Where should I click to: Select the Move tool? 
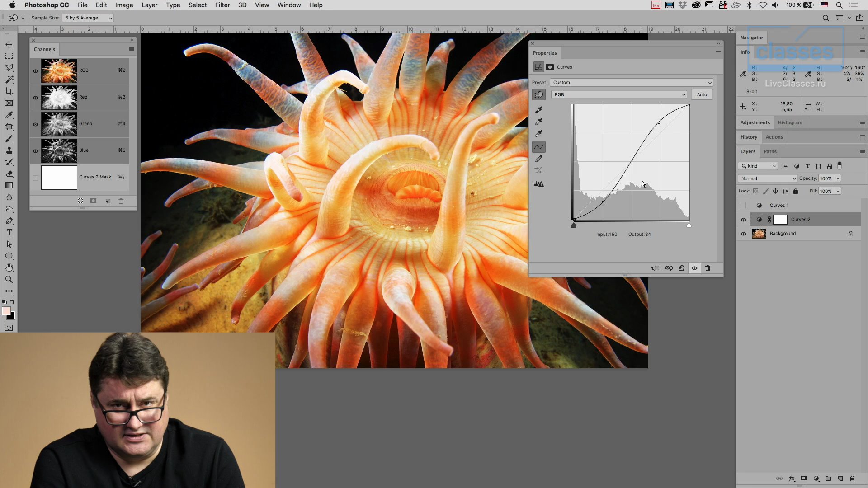9,44
